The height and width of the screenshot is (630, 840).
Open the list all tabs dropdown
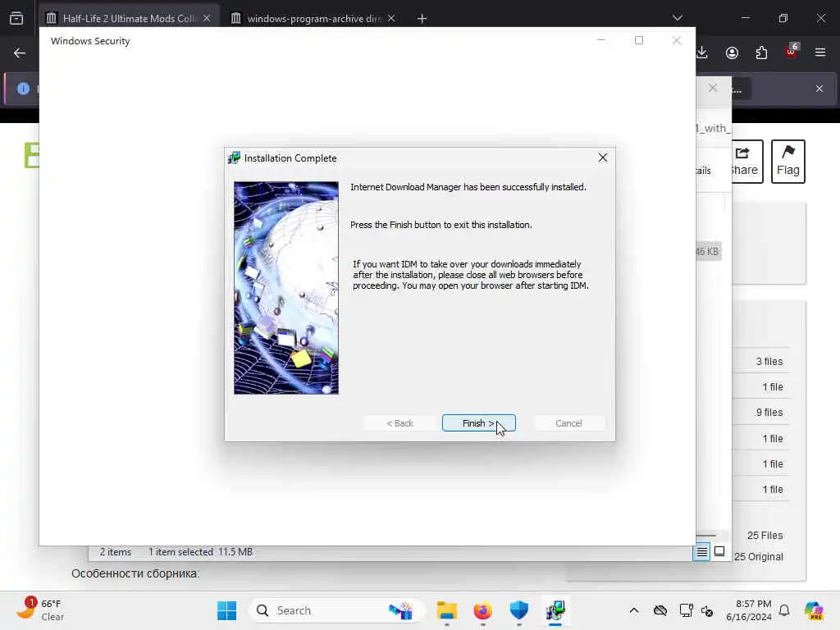tap(677, 18)
